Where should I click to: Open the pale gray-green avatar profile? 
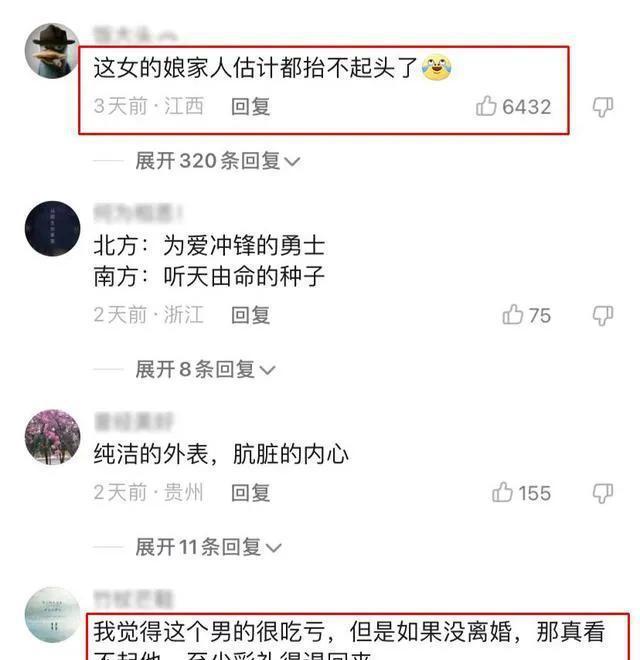click(52, 615)
